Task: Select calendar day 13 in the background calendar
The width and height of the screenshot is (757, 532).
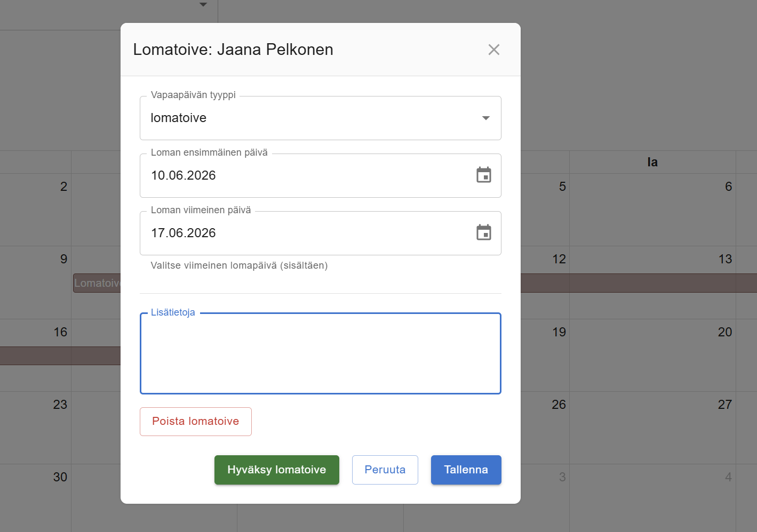Action: tap(725, 259)
